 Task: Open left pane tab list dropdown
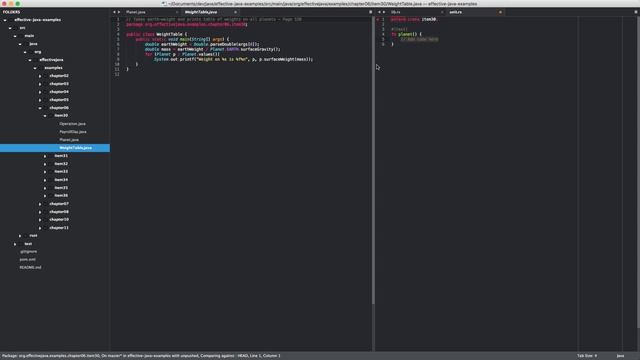pyautogui.click(x=371, y=12)
